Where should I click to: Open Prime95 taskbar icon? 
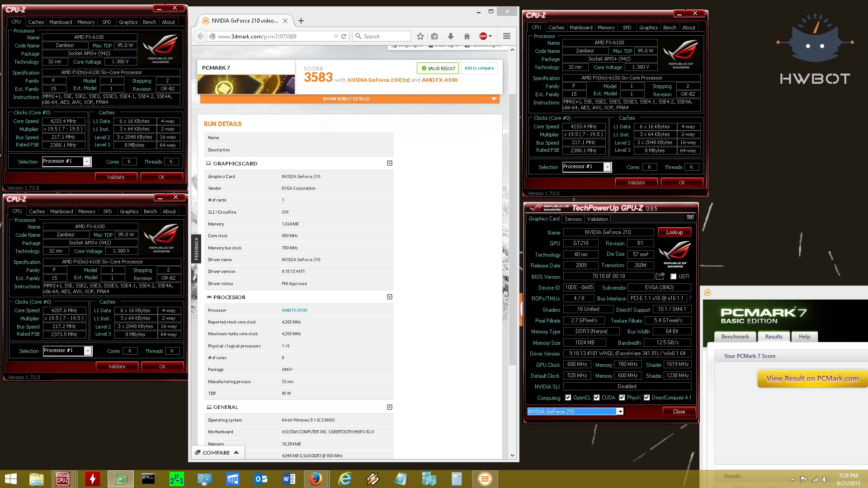click(176, 479)
